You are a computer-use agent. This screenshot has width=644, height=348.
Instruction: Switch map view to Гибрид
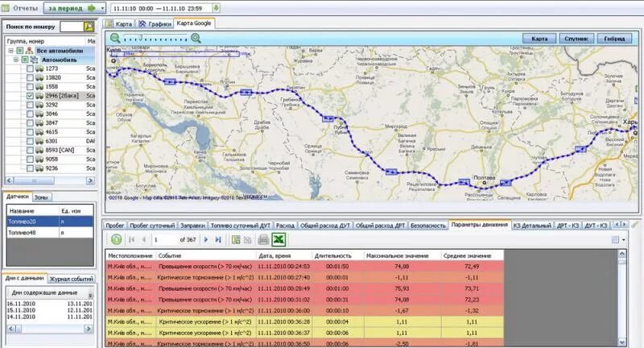pos(614,38)
